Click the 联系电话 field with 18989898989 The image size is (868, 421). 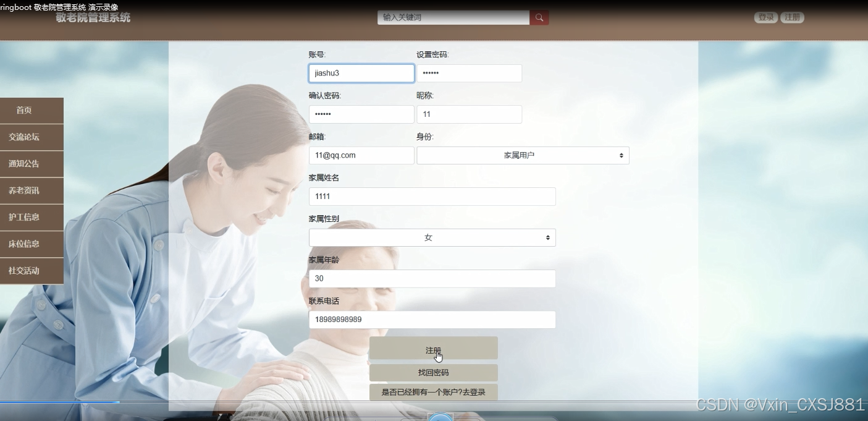(432, 320)
